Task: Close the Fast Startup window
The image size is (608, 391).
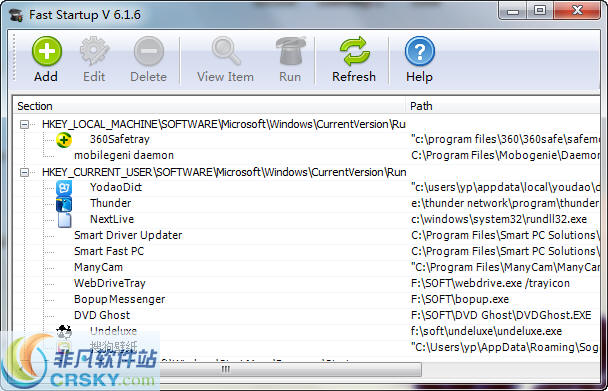Action: pos(577,11)
